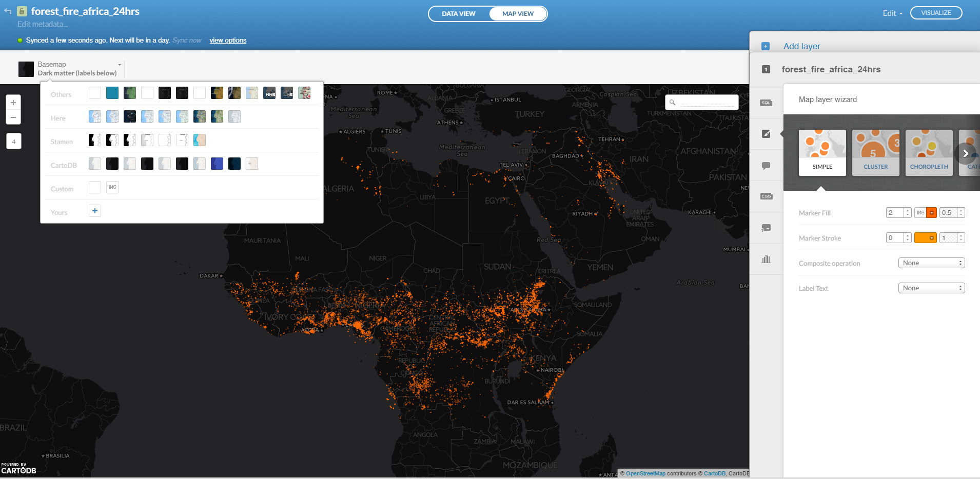This screenshot has width=980, height=479.
Task: Click the Add layer plus icon
Action: tap(767, 46)
